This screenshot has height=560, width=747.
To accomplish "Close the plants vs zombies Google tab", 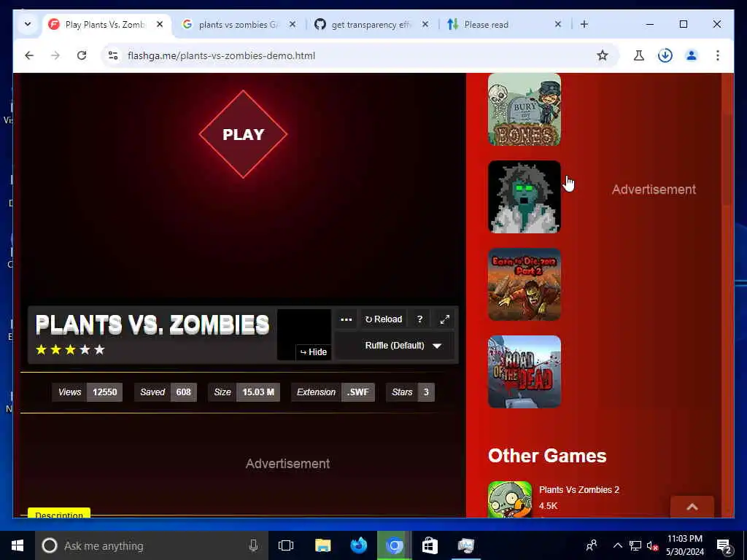I will point(293,24).
